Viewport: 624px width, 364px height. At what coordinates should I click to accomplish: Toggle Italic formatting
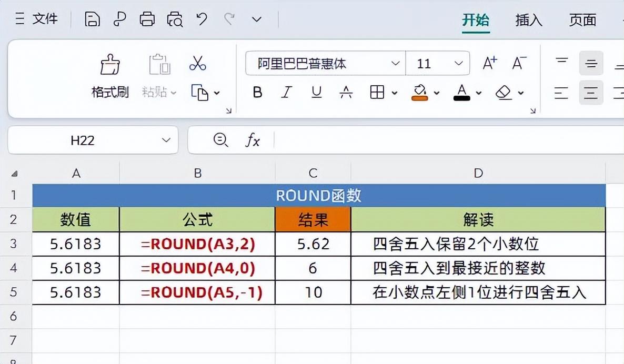(287, 92)
